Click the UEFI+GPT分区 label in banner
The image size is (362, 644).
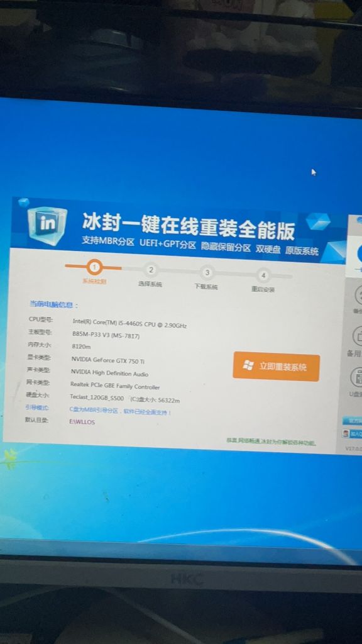pos(167,243)
